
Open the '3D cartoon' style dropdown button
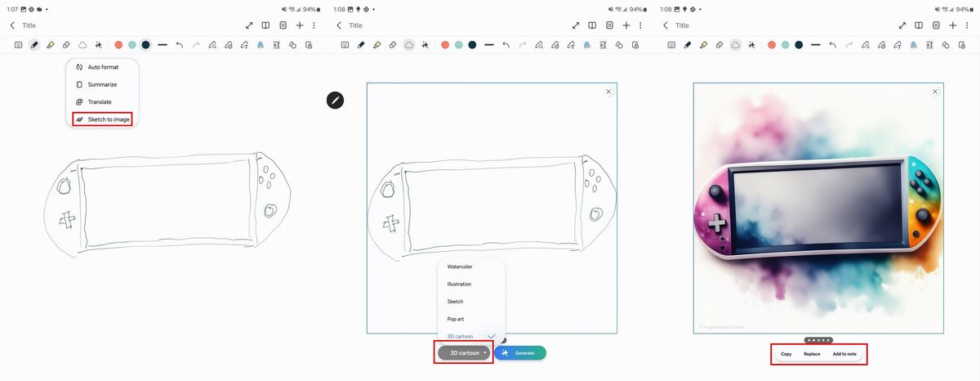pos(465,353)
